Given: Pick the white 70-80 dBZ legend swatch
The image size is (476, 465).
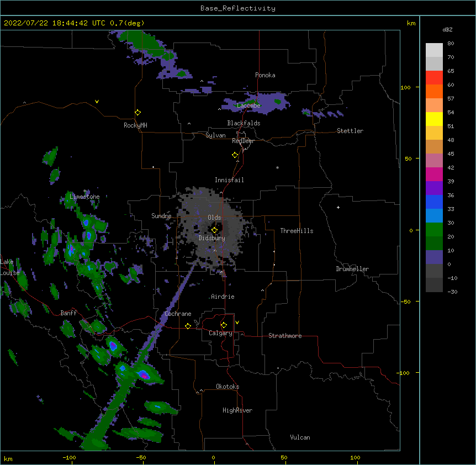Looking at the screenshot, I should (x=434, y=50).
